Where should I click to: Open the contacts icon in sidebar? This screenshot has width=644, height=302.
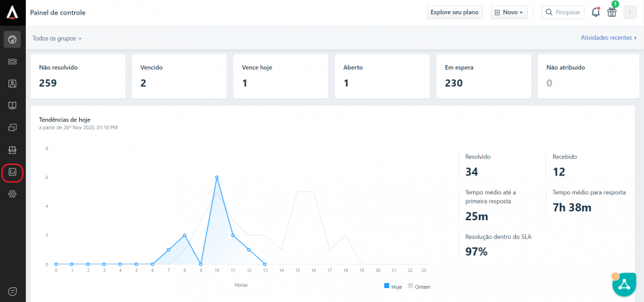[13, 84]
